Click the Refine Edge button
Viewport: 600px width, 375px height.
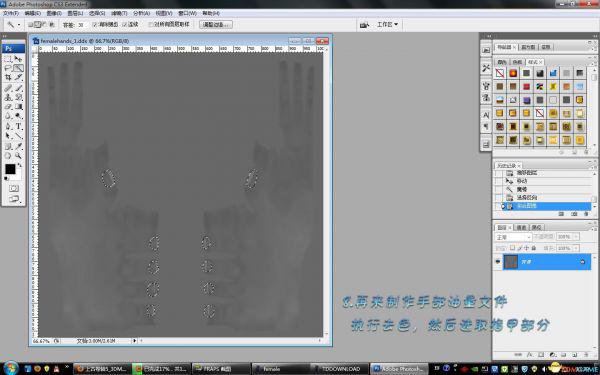coord(216,24)
